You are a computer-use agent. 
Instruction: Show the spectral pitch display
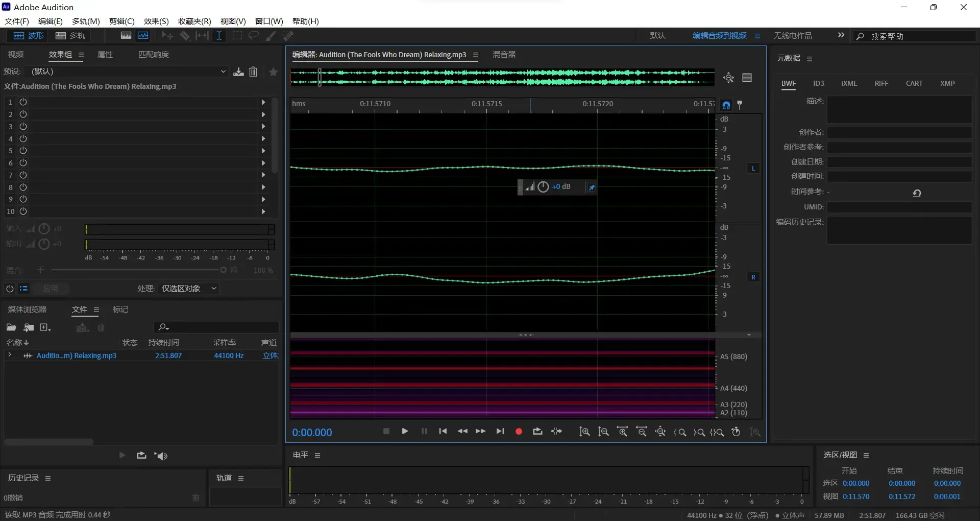(x=143, y=36)
